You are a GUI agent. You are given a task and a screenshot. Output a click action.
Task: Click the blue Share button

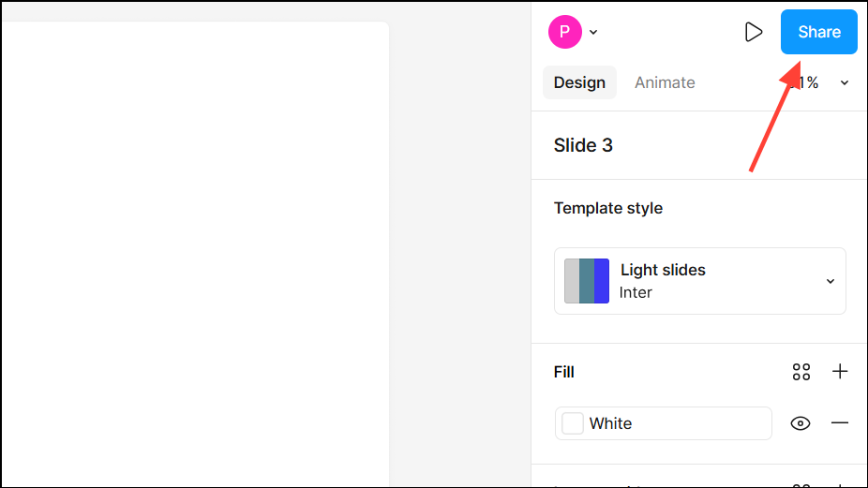pyautogui.click(x=818, y=33)
